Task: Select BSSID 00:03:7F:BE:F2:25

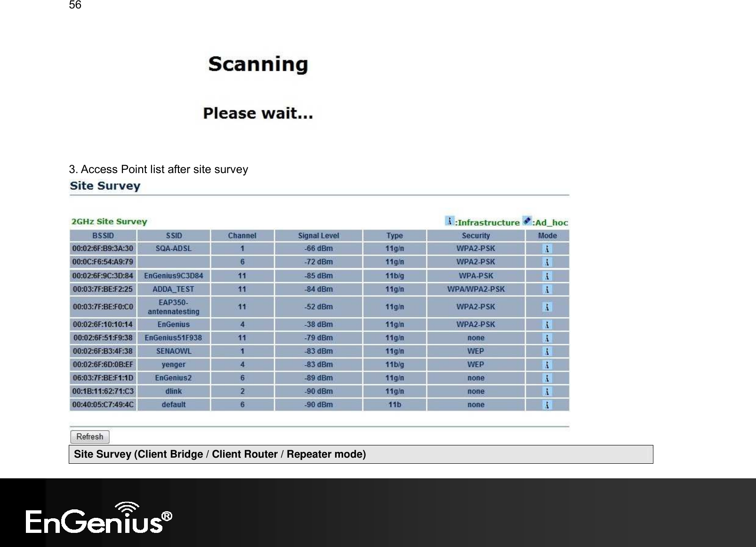Action: pos(103,289)
